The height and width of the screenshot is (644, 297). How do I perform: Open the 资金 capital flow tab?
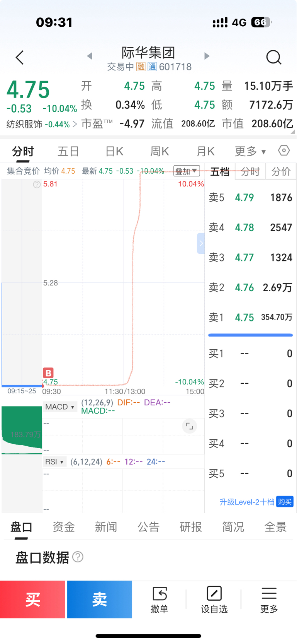[64, 527]
